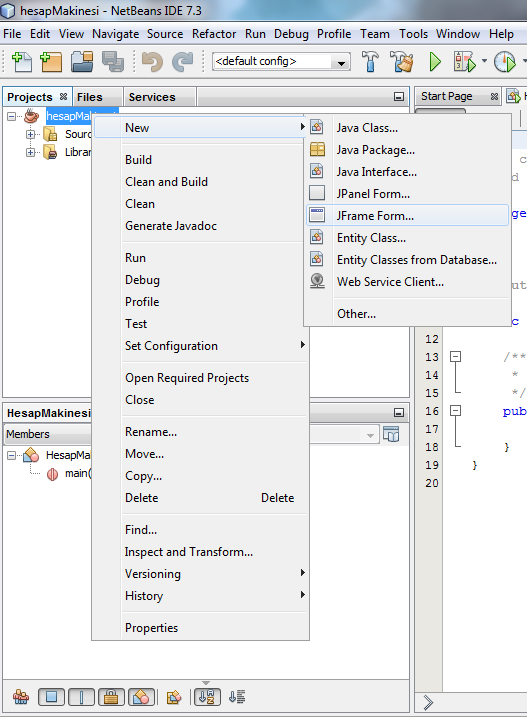Choose Other in the New submenu
The image size is (527, 717).
coord(407,314)
